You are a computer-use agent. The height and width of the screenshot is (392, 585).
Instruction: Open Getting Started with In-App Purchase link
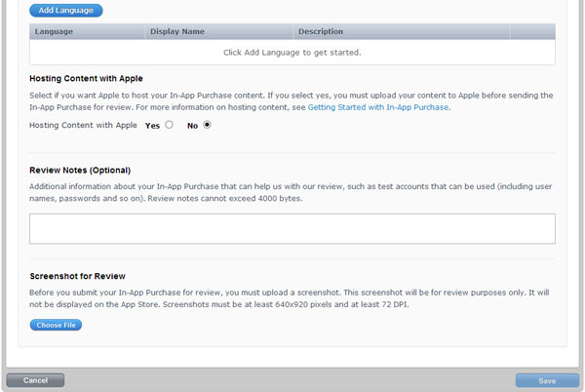coord(378,107)
